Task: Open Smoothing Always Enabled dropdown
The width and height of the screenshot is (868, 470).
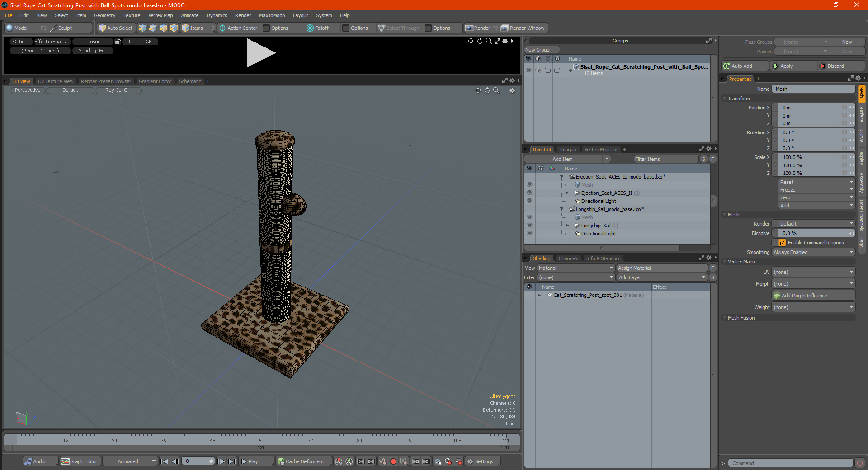Action: [x=813, y=252]
